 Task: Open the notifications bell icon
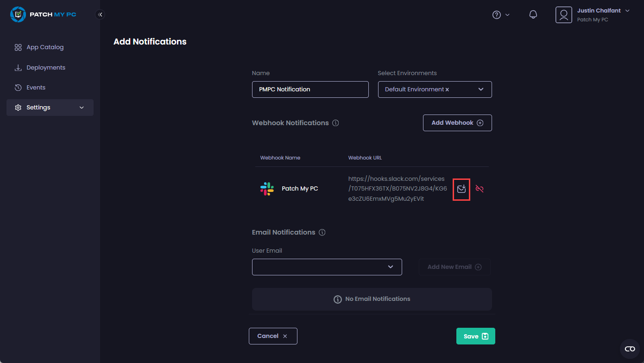click(x=533, y=15)
